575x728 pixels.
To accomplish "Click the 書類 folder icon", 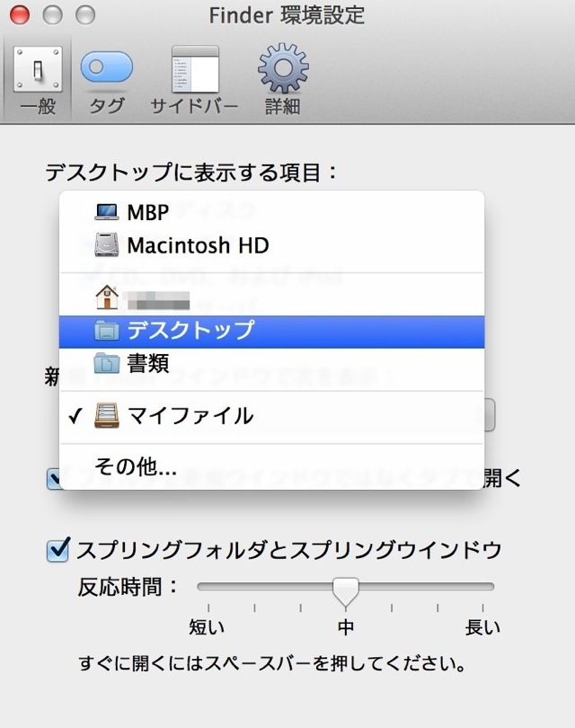I will pyautogui.click(x=107, y=363).
